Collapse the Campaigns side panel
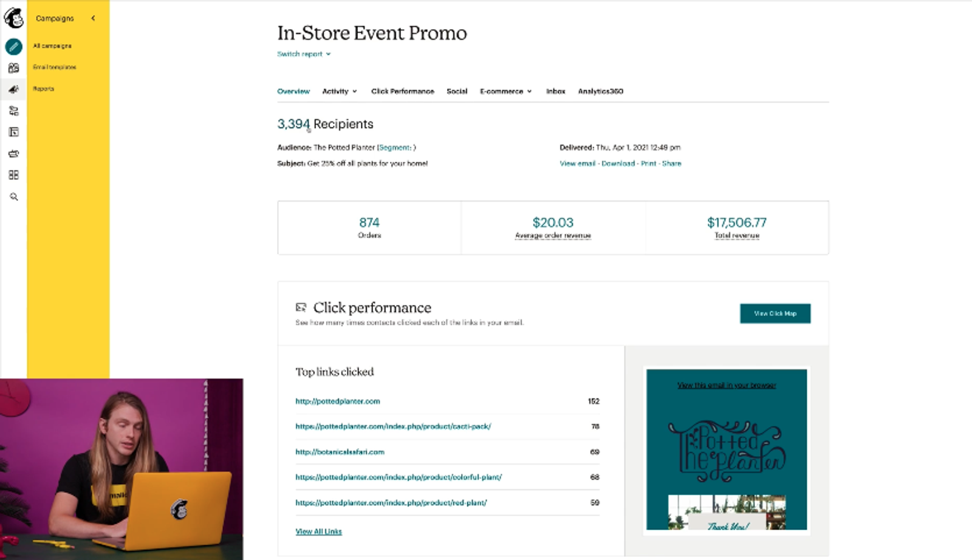 coord(93,18)
